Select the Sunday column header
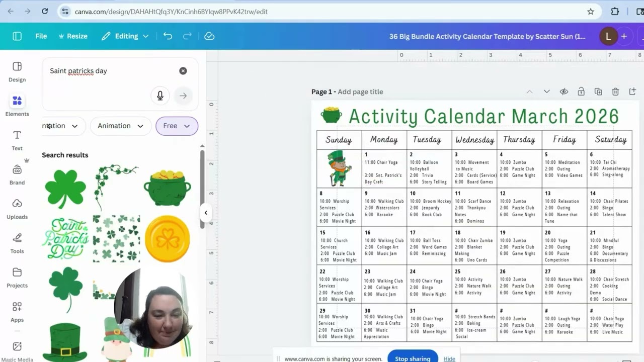 [339, 140]
